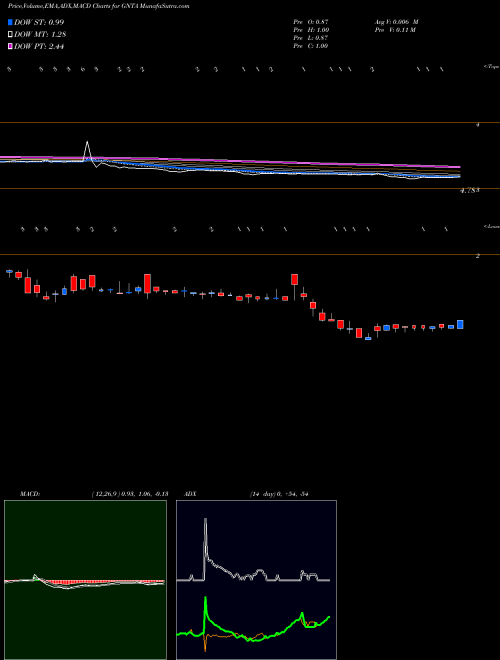Image resolution: width=500 pixels, height=660 pixels.
Task: Click the white DOW MT legend swatch
Action: pos(10,34)
